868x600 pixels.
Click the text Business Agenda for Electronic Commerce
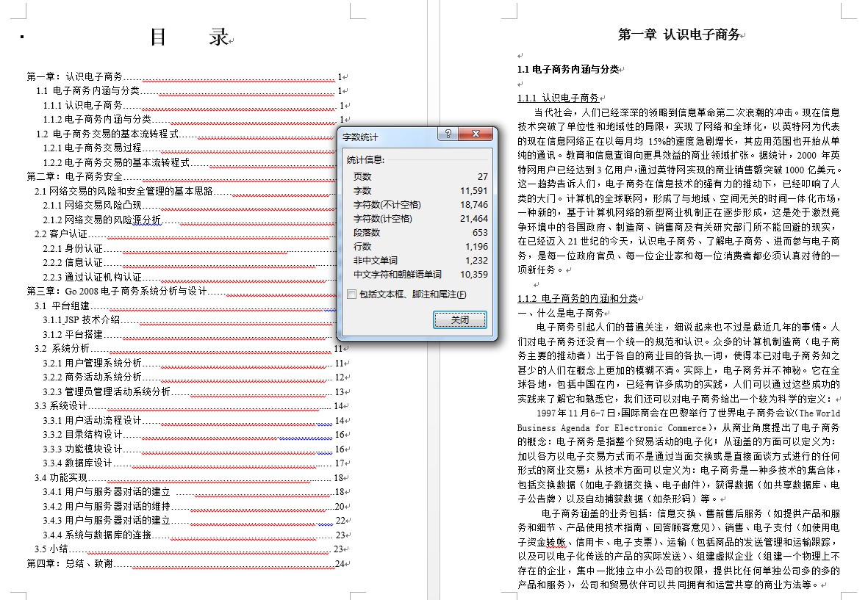(x=611, y=428)
